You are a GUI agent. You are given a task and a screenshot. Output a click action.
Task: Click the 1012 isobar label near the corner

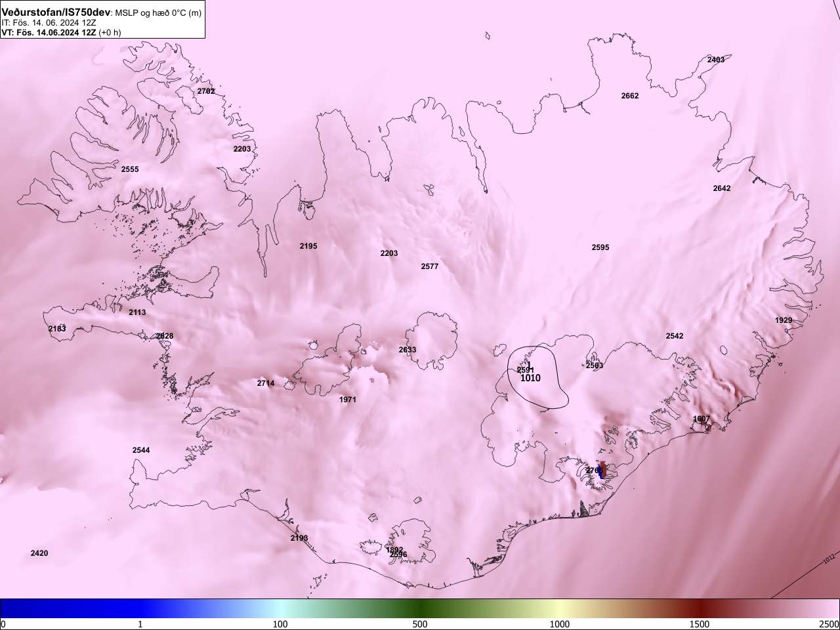point(829,558)
